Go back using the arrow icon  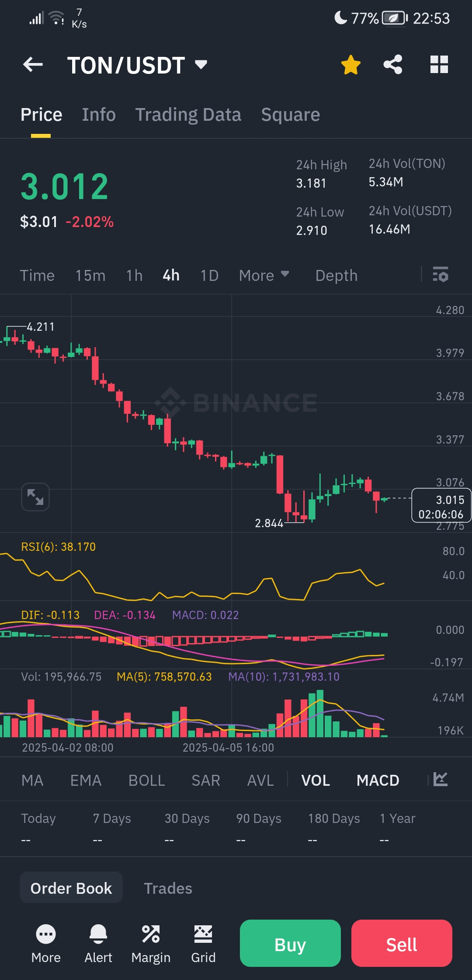tap(33, 65)
